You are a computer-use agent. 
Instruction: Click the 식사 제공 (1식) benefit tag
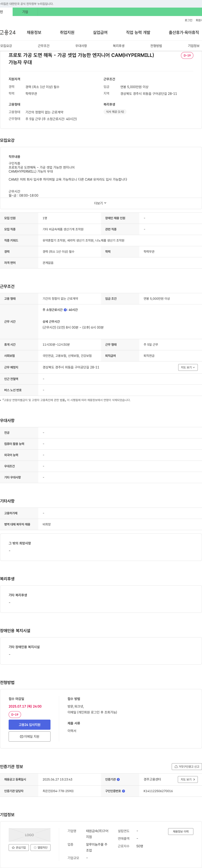click(x=115, y=112)
